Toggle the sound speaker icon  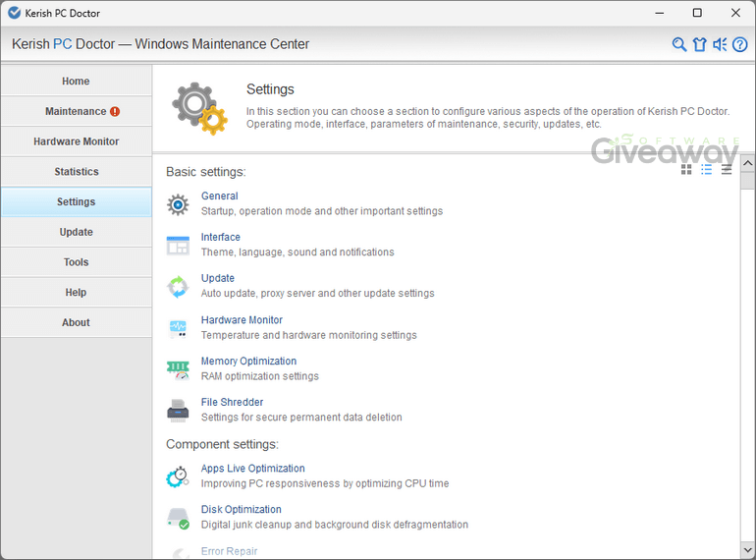[x=720, y=44]
